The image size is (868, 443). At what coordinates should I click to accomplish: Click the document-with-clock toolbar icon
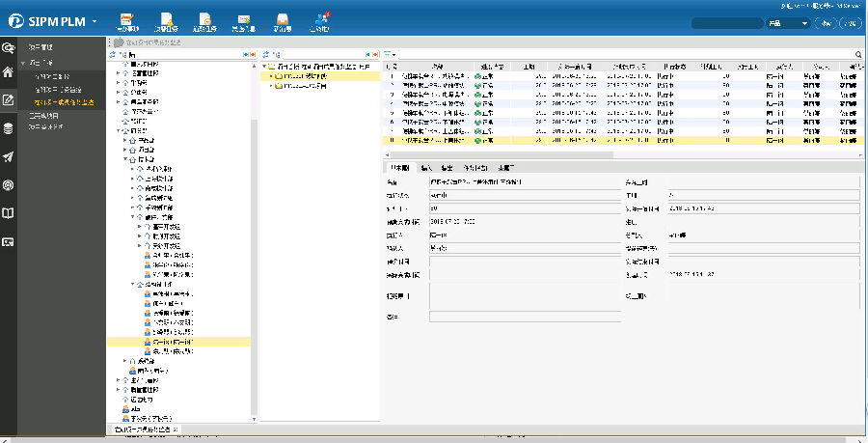204,18
